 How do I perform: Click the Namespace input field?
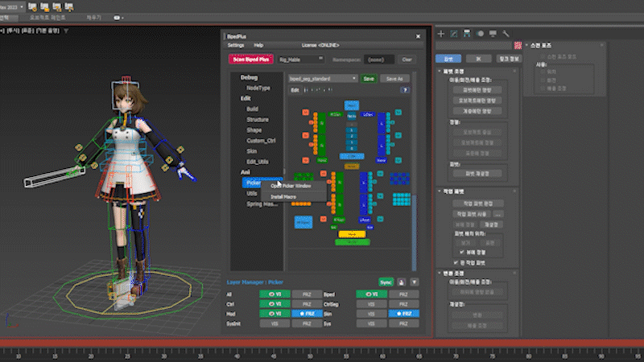[378, 59]
